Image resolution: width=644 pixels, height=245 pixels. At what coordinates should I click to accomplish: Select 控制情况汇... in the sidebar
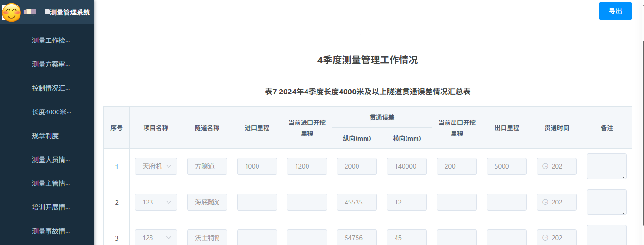click(x=51, y=88)
